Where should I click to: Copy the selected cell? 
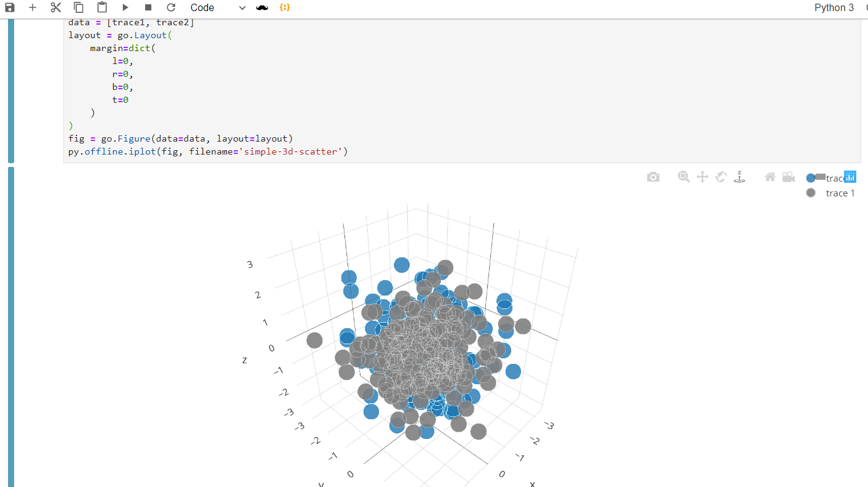[79, 7]
